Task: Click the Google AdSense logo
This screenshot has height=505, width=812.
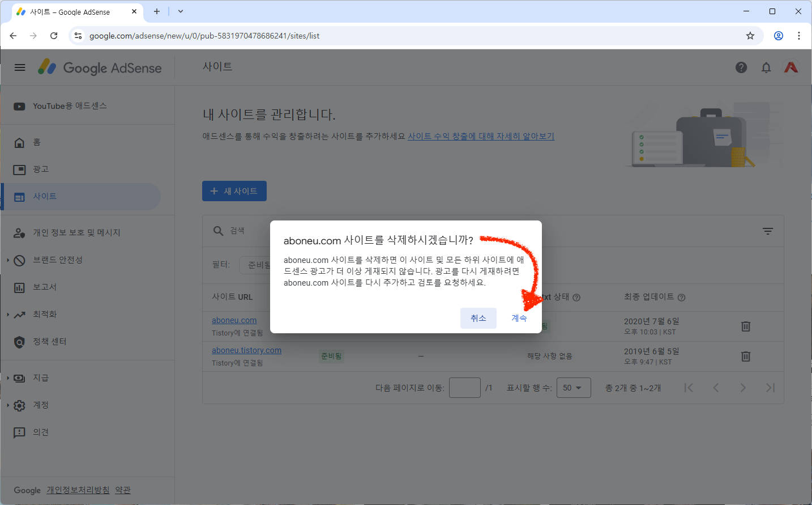Action: tap(100, 67)
